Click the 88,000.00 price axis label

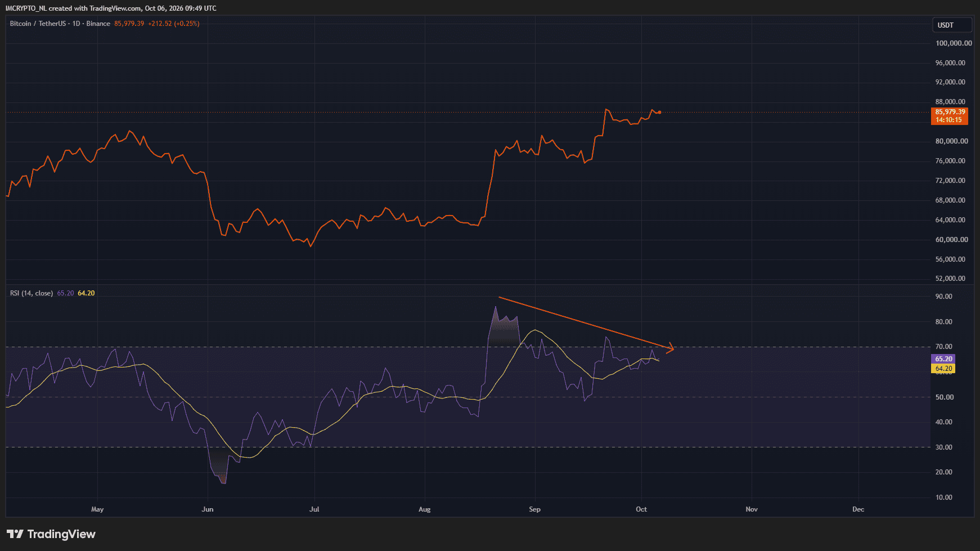[x=950, y=102]
